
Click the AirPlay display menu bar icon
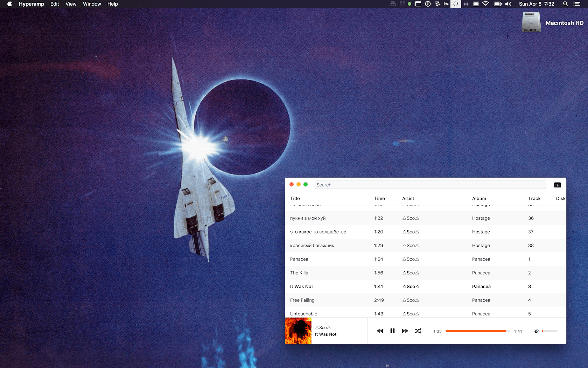[476, 4]
